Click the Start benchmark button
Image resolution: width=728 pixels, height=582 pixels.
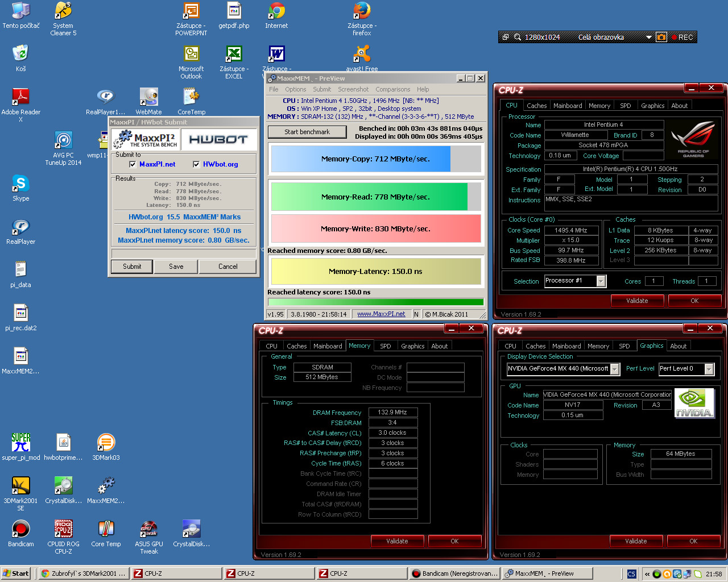coord(307,132)
